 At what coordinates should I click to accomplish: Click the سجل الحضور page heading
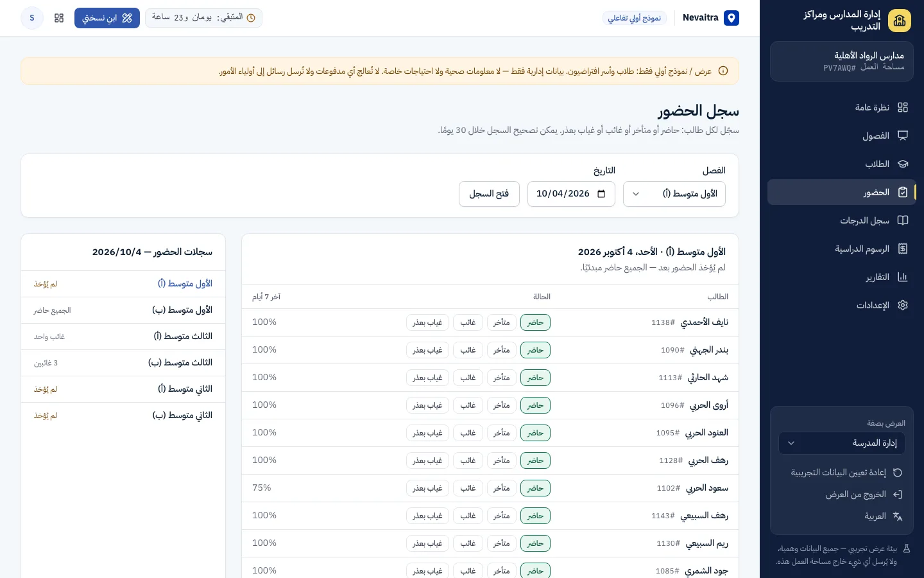698,111
